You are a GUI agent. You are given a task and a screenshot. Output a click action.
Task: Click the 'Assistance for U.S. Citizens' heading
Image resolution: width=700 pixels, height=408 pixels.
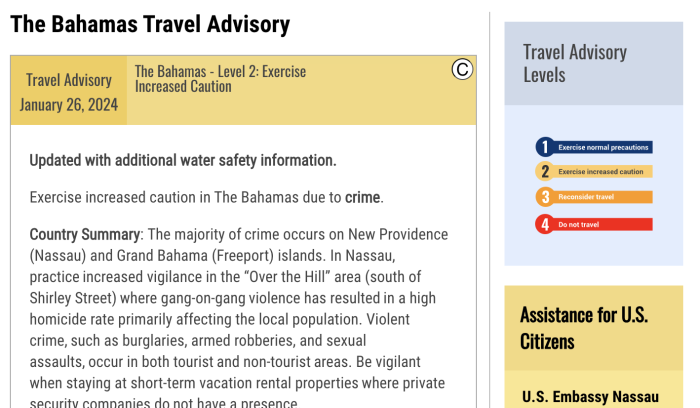(x=584, y=328)
